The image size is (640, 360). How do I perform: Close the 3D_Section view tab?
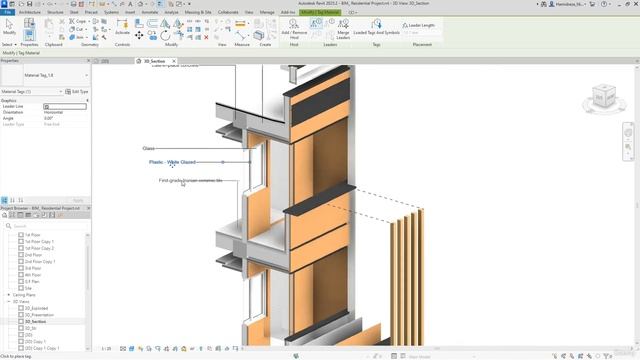(174, 61)
